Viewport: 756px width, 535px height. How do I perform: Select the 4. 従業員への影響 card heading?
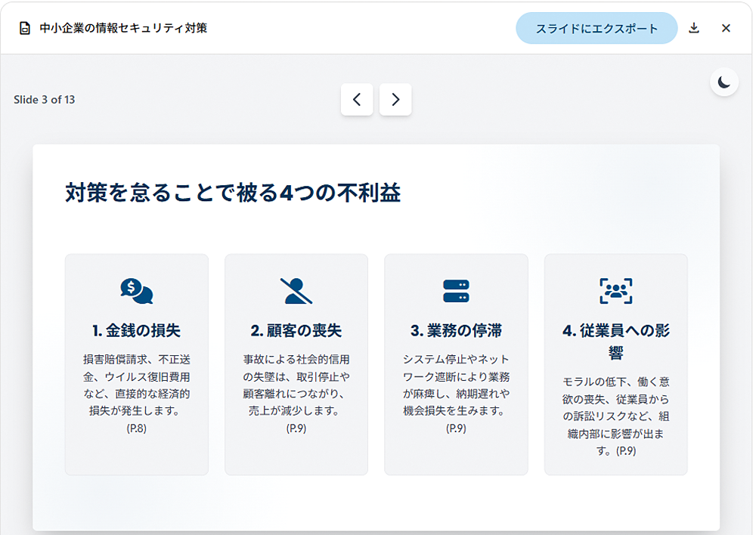615,342
